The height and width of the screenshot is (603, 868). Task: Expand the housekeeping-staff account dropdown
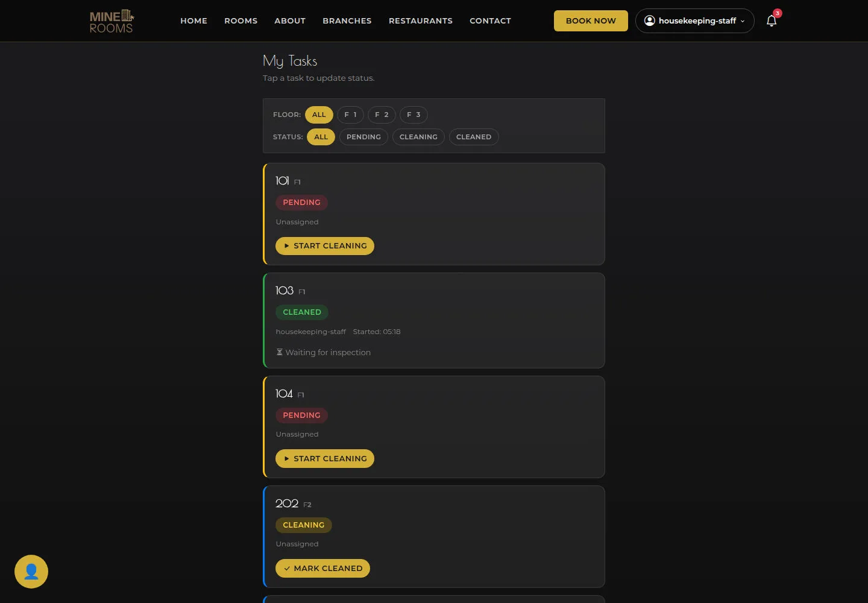pyautogui.click(x=694, y=21)
